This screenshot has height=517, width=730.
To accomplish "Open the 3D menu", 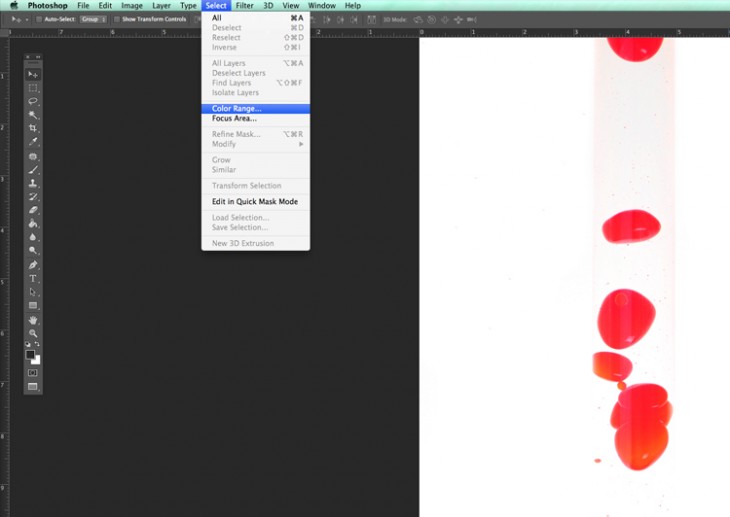I will point(268,6).
